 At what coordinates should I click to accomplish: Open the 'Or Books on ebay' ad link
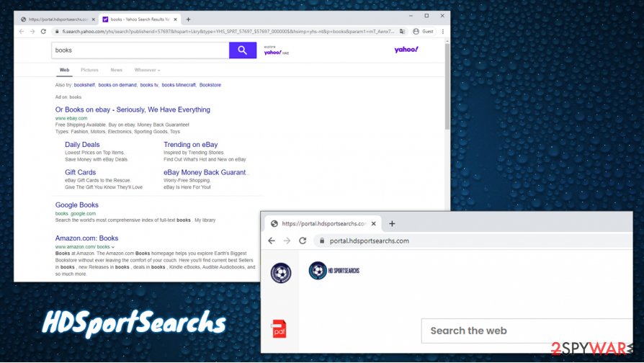pyautogui.click(x=133, y=109)
